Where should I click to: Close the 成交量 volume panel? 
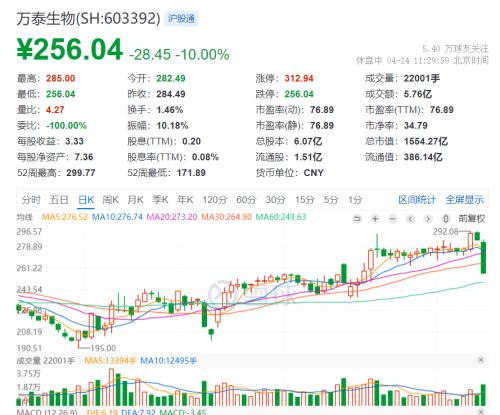[481, 360]
